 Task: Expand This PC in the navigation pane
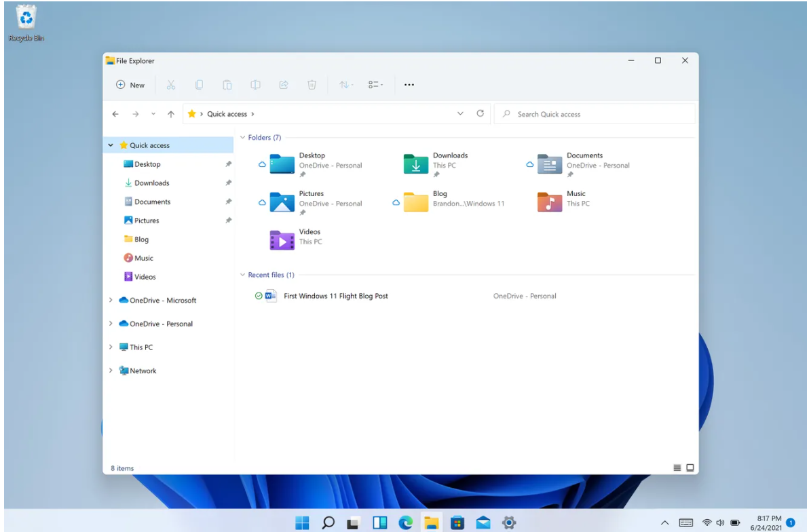pyautogui.click(x=111, y=347)
